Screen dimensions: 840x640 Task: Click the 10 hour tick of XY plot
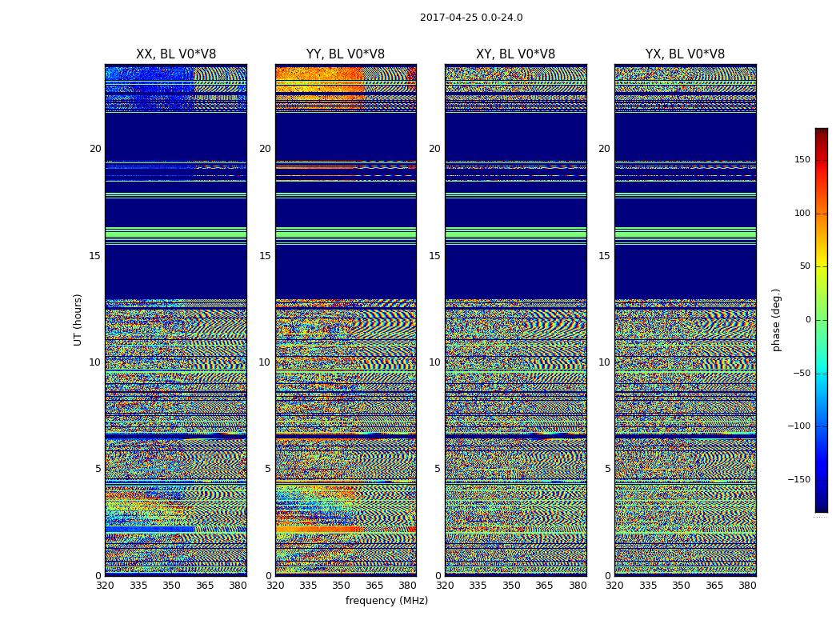click(434, 362)
